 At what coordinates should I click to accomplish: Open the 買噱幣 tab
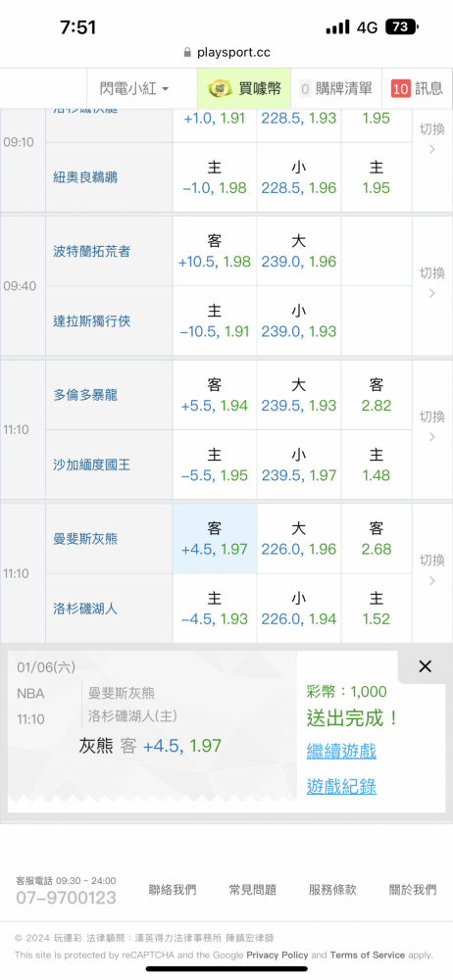tap(244, 89)
